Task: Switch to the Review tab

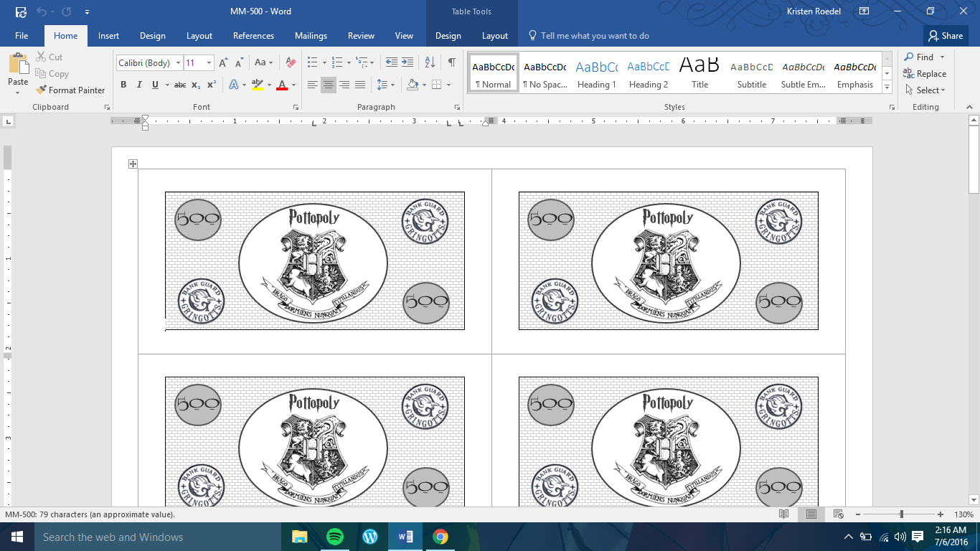Action: coord(361,36)
